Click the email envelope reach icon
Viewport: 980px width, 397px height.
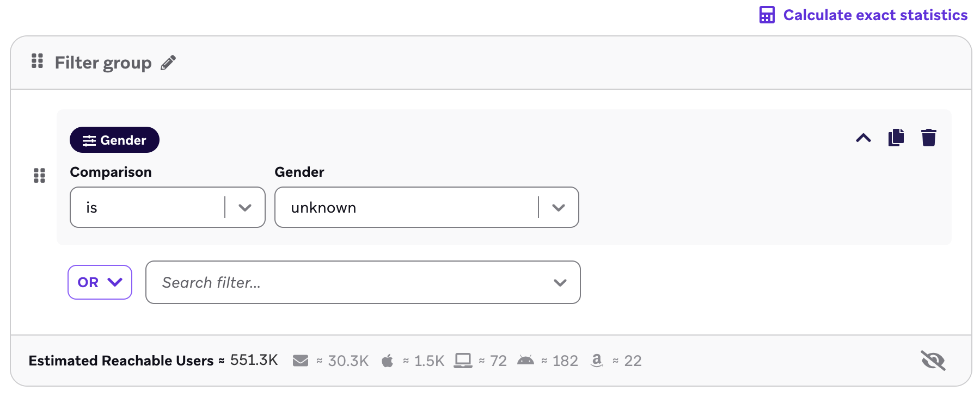pyautogui.click(x=300, y=361)
